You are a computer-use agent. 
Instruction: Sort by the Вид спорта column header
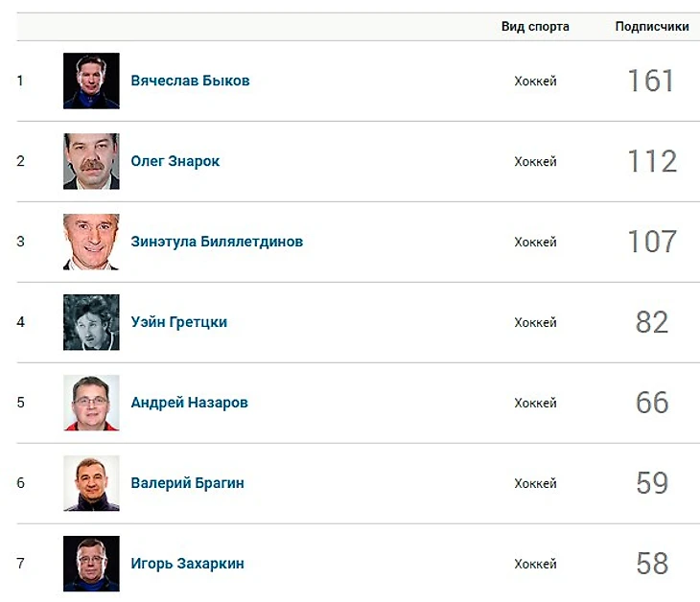[x=535, y=26]
